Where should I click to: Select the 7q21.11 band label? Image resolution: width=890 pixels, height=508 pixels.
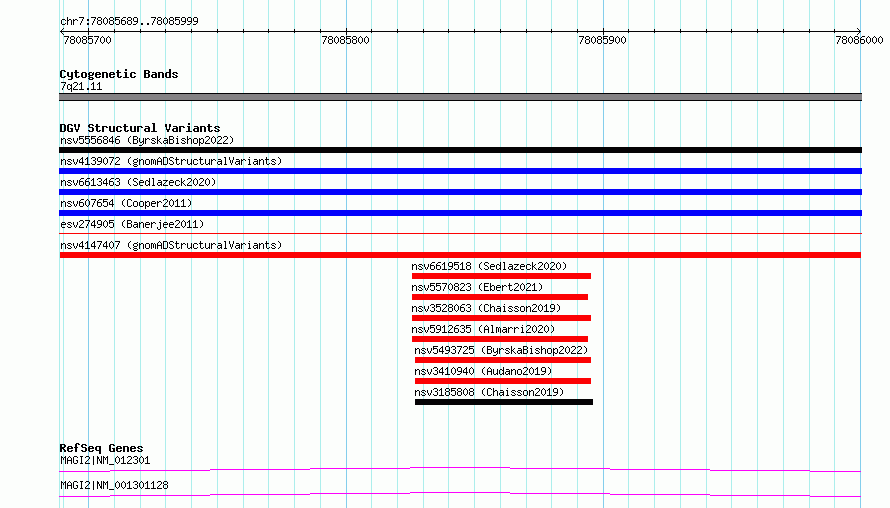(x=81, y=86)
